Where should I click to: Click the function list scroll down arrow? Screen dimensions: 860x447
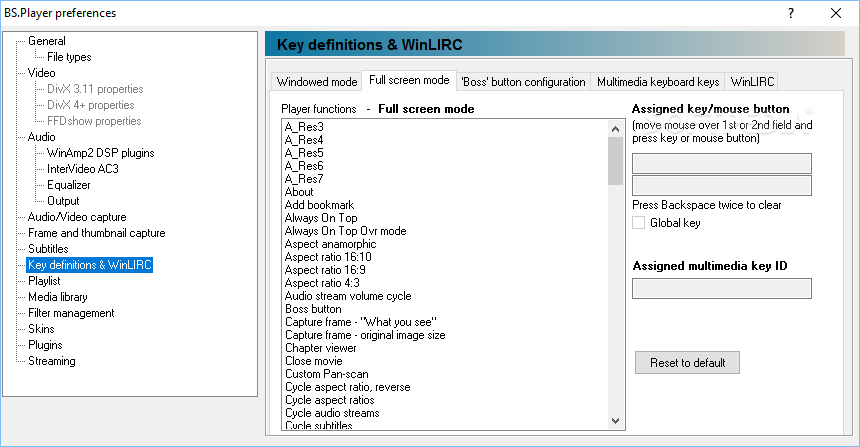coord(615,421)
